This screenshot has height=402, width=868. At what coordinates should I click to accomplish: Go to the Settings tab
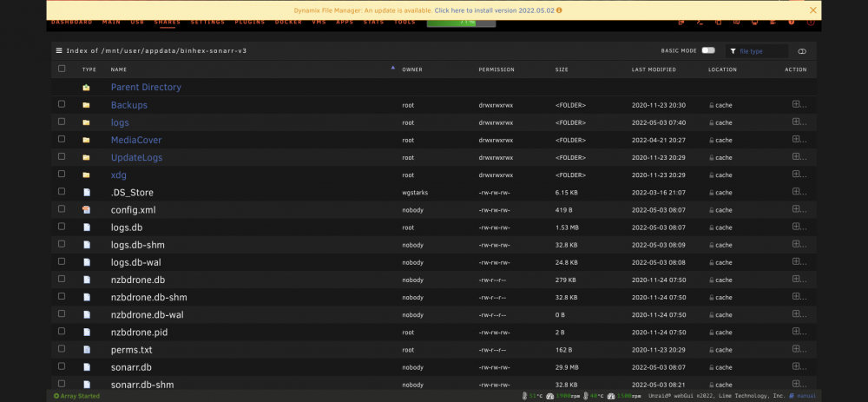[x=207, y=23]
